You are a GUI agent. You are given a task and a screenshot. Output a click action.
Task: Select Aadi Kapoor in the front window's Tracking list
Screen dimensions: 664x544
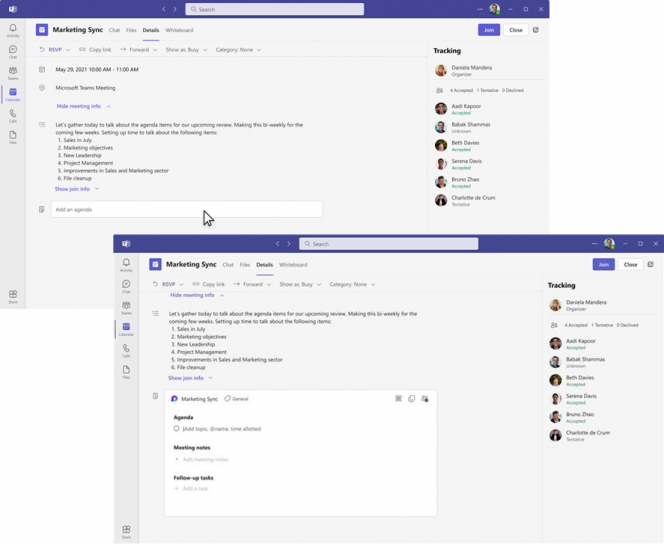point(581,343)
